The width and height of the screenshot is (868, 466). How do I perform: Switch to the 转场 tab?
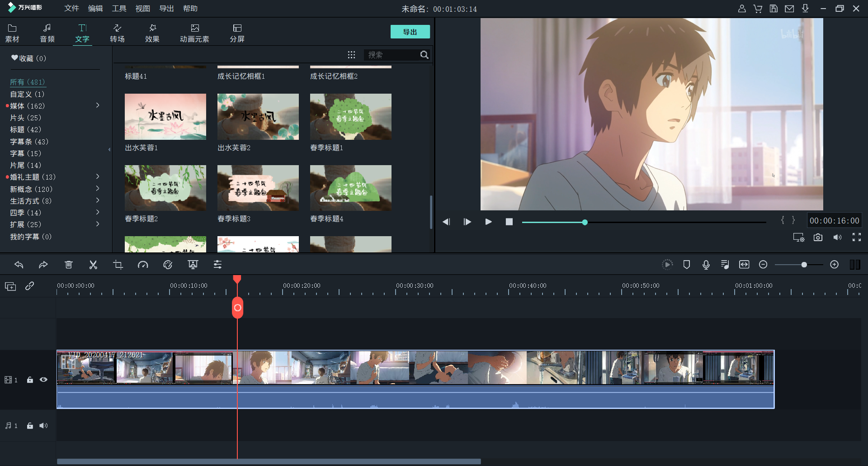point(117,33)
